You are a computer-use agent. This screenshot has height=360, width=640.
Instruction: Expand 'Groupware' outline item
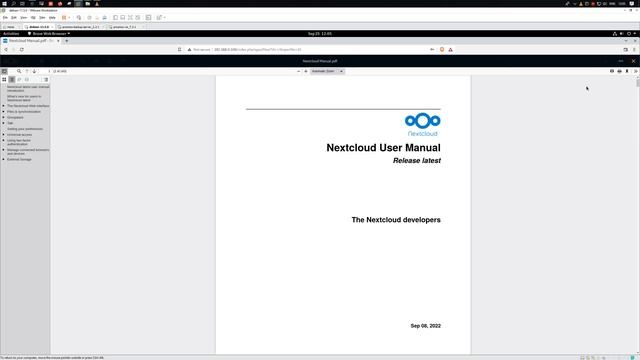4,117
